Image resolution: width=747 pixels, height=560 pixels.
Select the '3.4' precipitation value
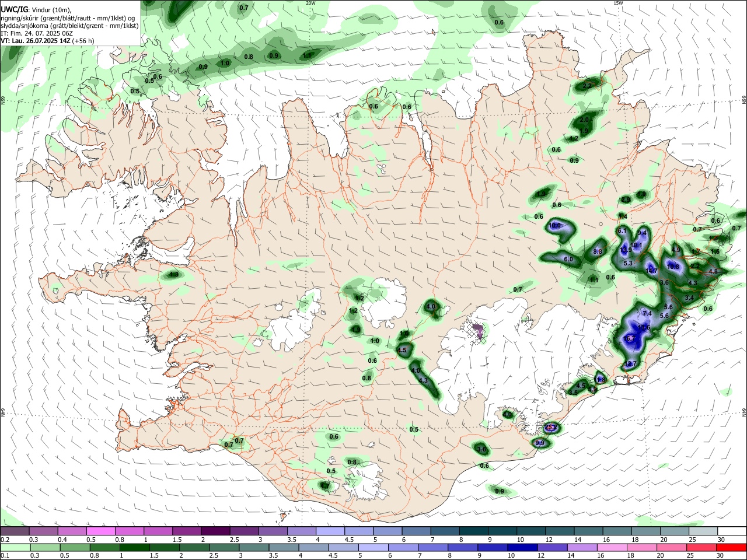[x=689, y=298]
